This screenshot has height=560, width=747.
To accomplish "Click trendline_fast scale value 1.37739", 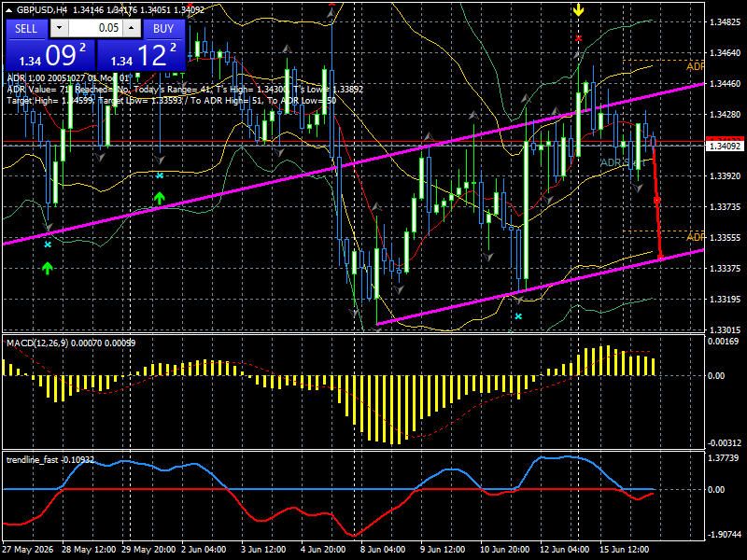I will click(723, 457).
